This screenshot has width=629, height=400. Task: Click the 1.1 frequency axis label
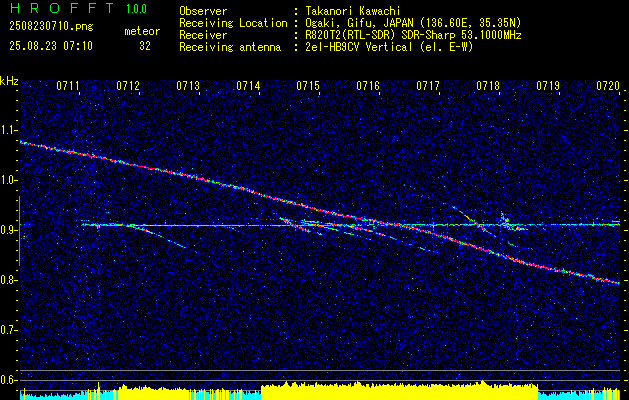[x=8, y=130]
